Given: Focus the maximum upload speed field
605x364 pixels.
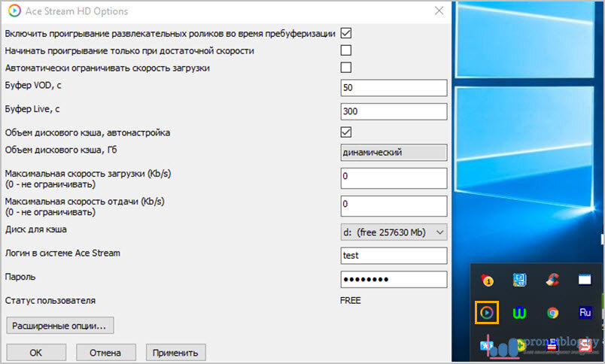Looking at the screenshot, I should point(394,206).
